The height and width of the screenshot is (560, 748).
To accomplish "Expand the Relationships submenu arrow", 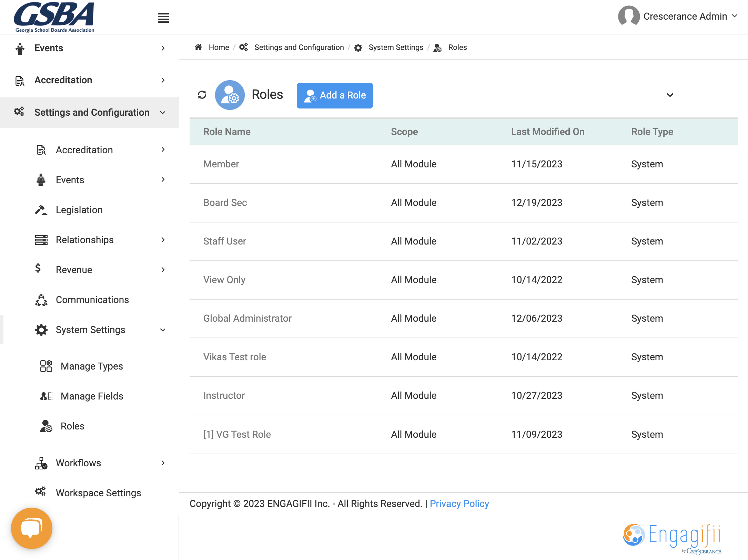I will pos(163,240).
